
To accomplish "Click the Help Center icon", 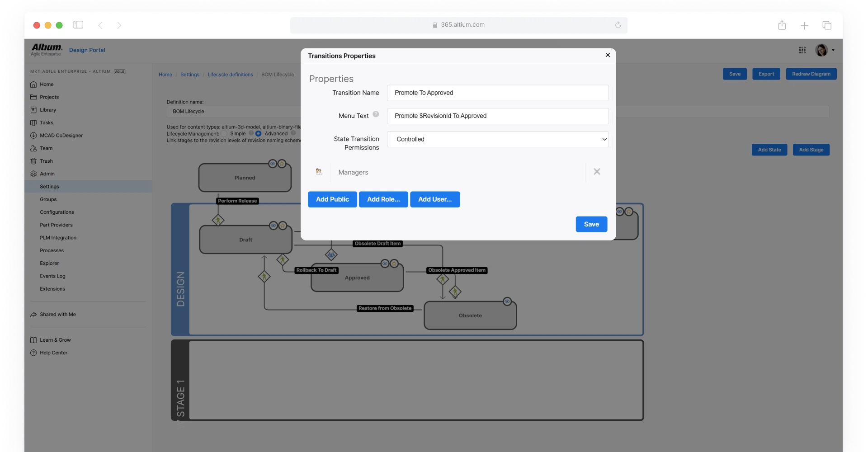I will pos(33,353).
